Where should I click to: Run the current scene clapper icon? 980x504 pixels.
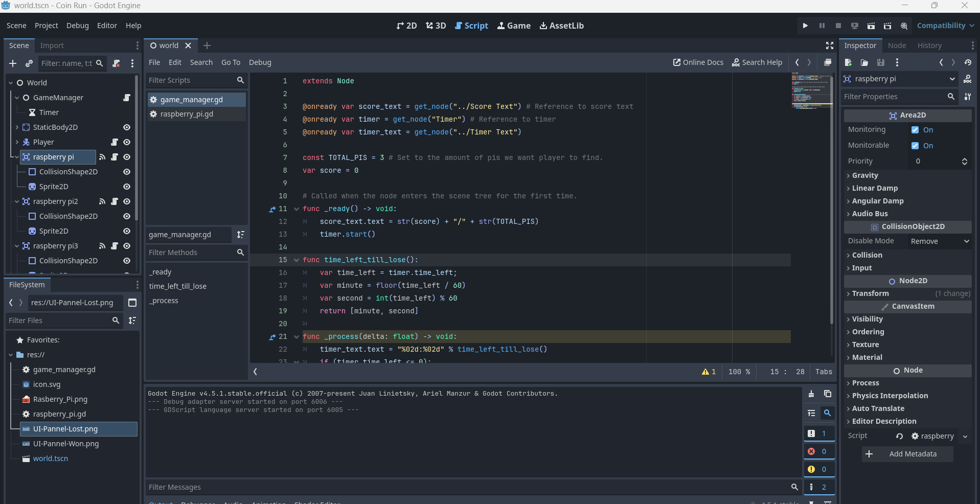click(x=871, y=26)
